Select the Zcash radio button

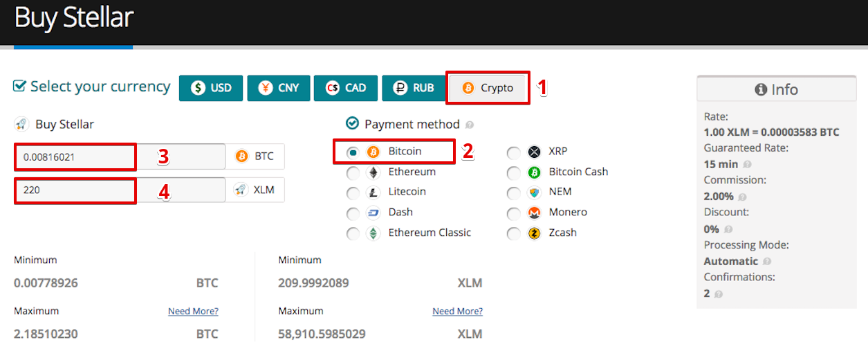tap(513, 233)
